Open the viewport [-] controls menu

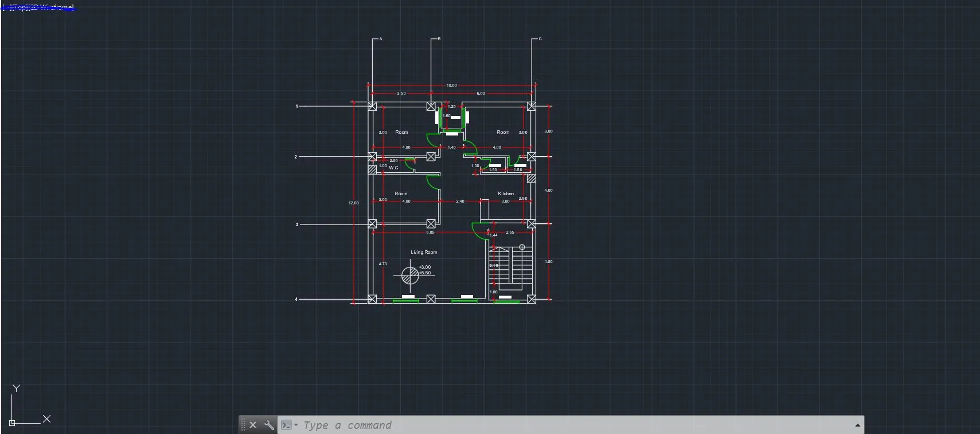click(x=5, y=7)
